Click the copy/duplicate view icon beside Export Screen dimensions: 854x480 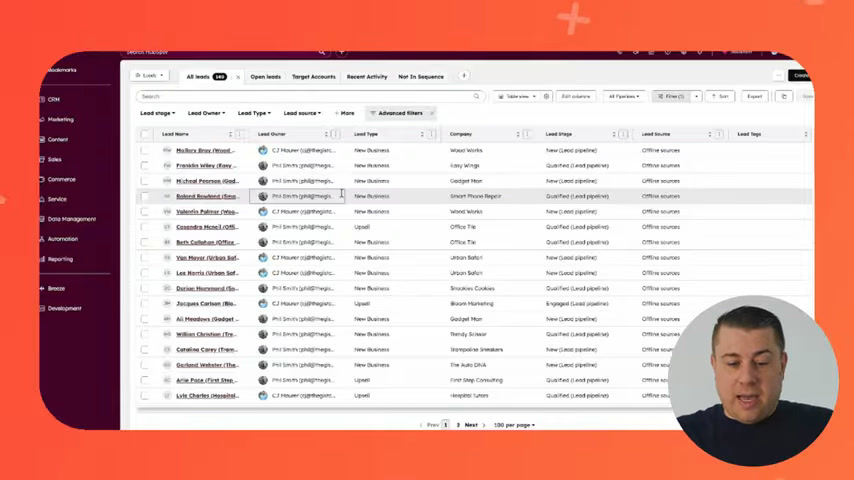[x=784, y=96]
